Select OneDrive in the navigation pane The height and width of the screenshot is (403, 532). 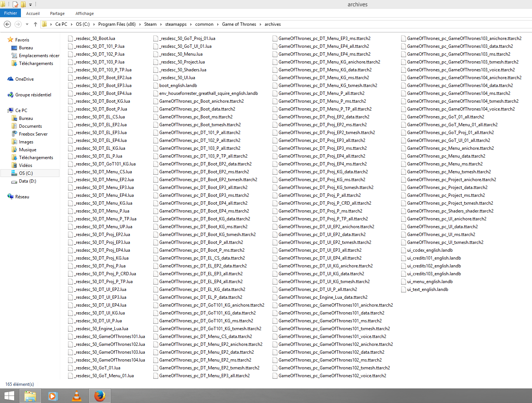coord(24,79)
